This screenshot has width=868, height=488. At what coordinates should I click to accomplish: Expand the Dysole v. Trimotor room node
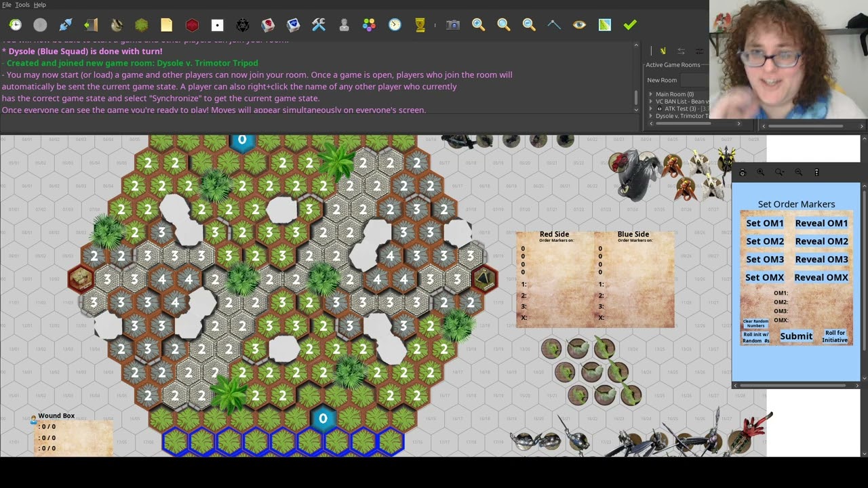pyautogui.click(x=650, y=116)
